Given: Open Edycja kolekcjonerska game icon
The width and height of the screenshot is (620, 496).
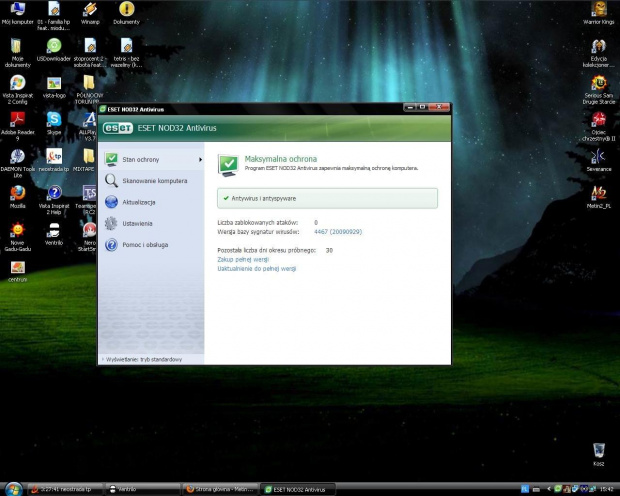Looking at the screenshot, I should 599,53.
